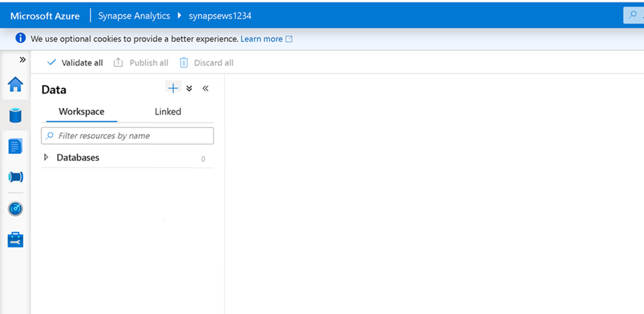Screen dimensions: 644x314
Task: Expand the left navigation rail
Action: point(22,60)
